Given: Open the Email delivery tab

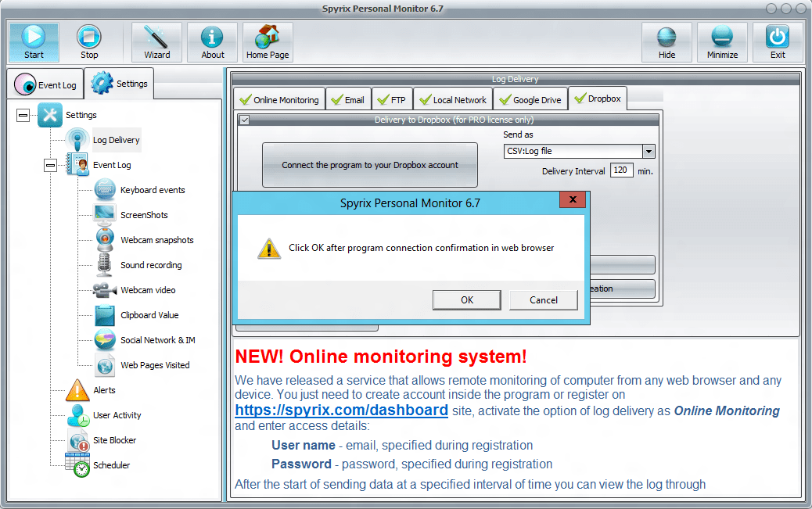Looking at the screenshot, I should pyautogui.click(x=348, y=99).
